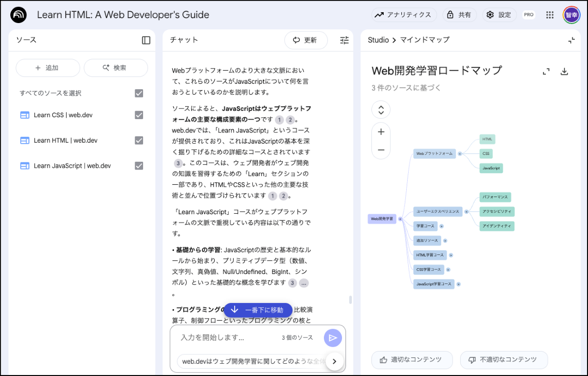Zoom in on the mind map
588x376 pixels.
[x=381, y=132]
